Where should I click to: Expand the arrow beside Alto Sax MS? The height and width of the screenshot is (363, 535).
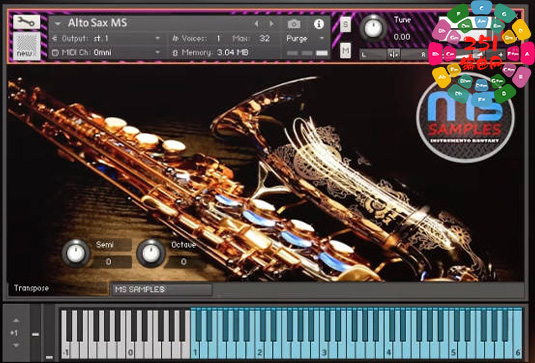click(x=58, y=24)
